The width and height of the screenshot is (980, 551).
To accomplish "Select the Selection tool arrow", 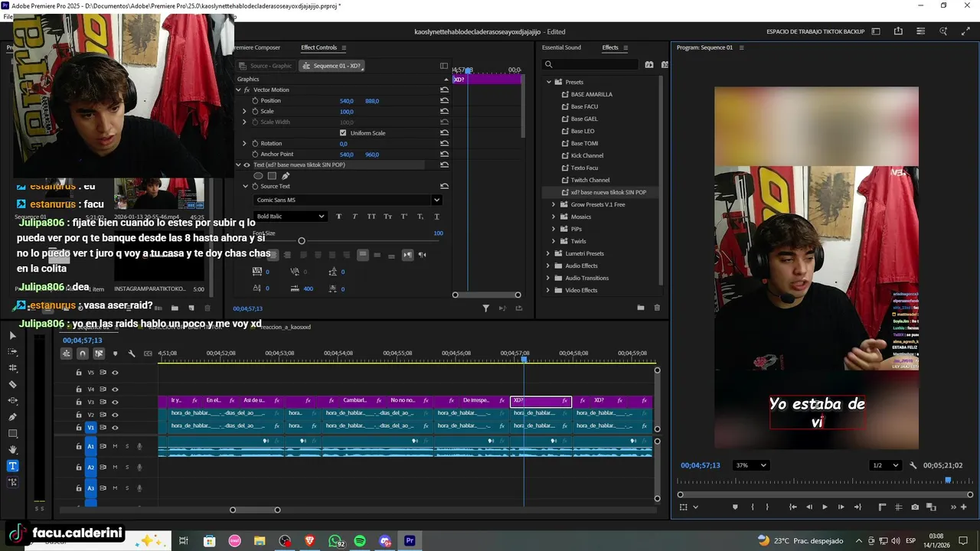I will (x=12, y=335).
